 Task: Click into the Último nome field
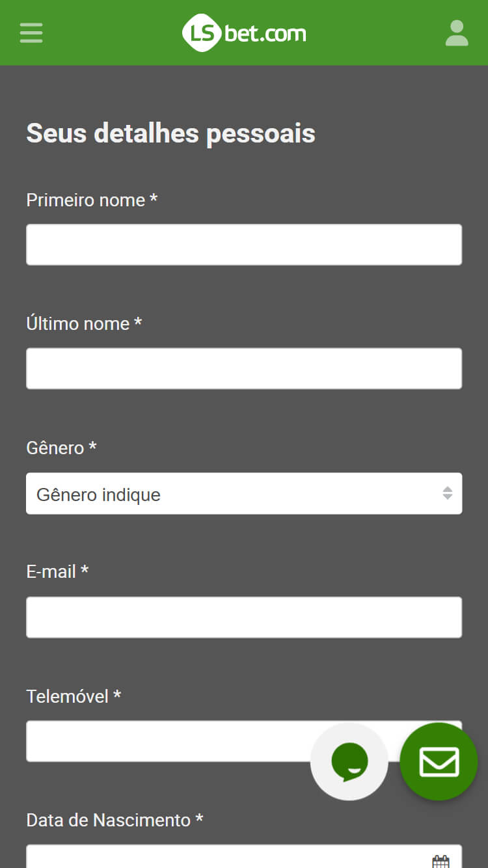[x=244, y=368]
